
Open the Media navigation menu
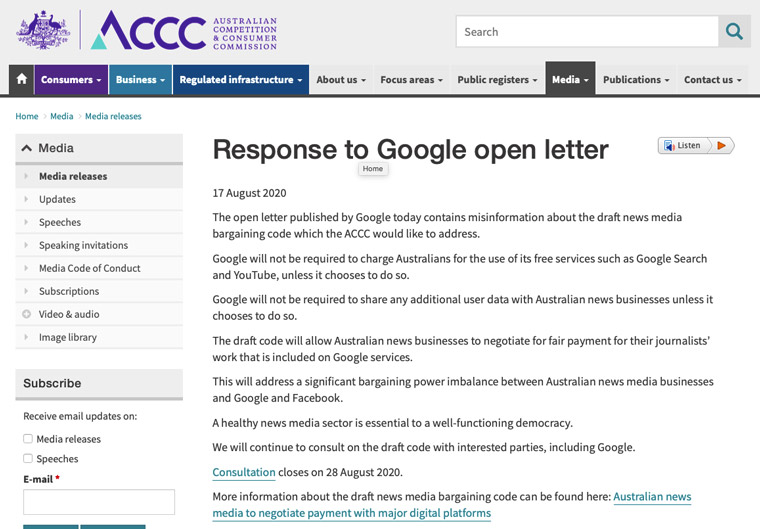click(x=570, y=79)
